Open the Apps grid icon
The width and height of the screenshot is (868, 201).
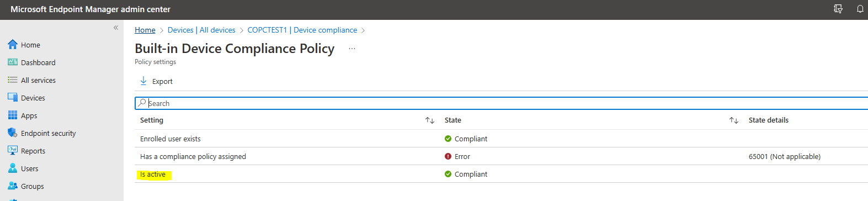(12, 115)
